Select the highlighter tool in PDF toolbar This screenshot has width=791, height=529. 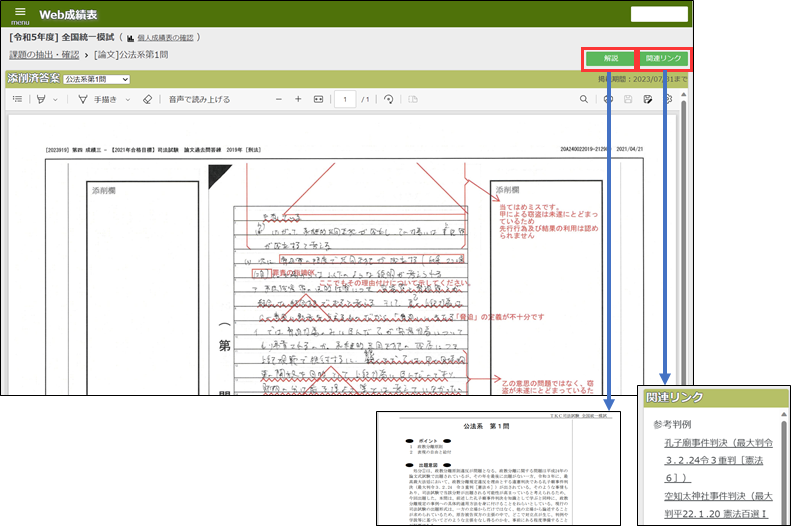click(41, 100)
